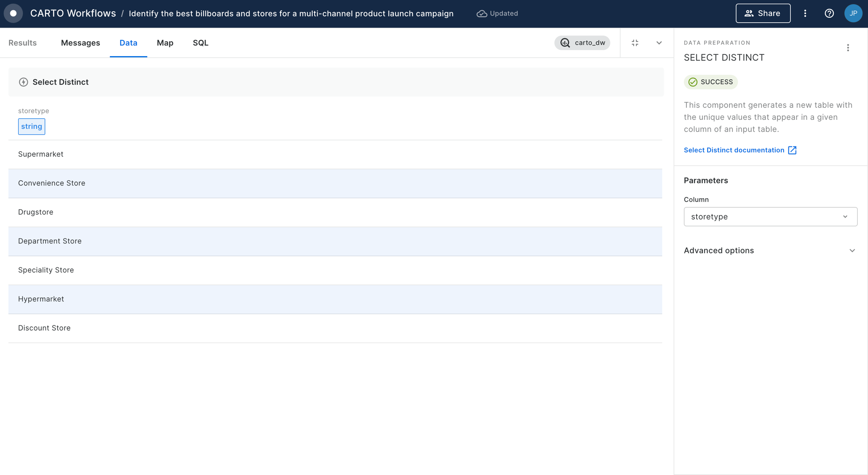The height and width of the screenshot is (475, 868).
Task: Switch to the Map tab
Action: pyautogui.click(x=165, y=43)
